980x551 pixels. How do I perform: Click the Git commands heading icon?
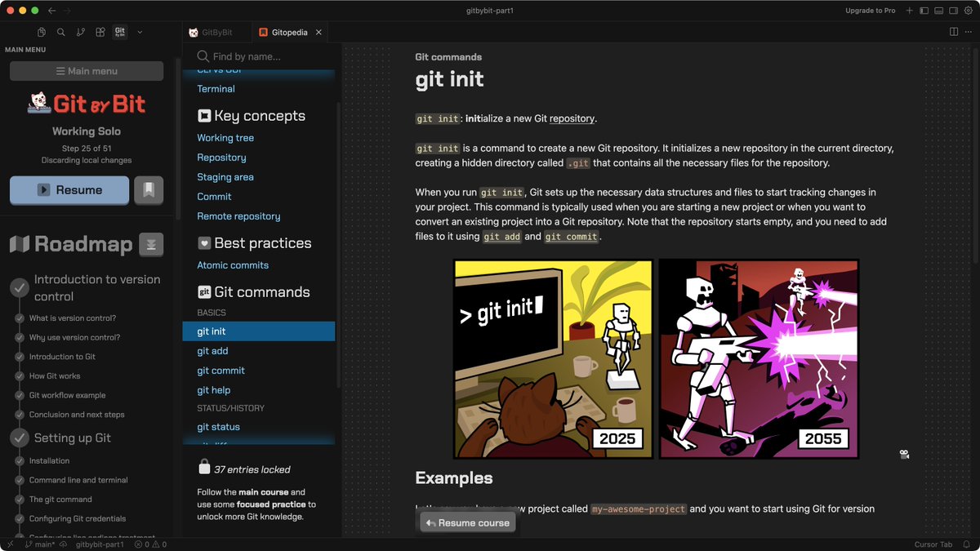[x=204, y=292]
